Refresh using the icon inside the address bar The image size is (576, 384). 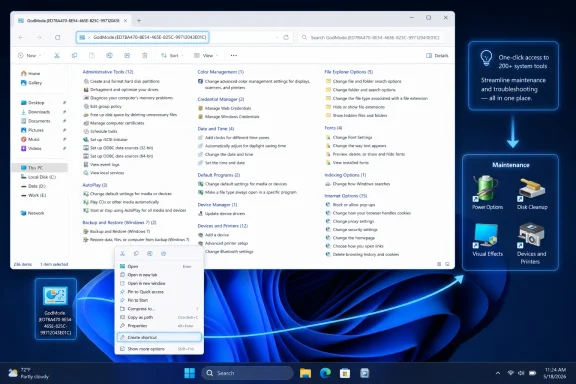click(286, 37)
